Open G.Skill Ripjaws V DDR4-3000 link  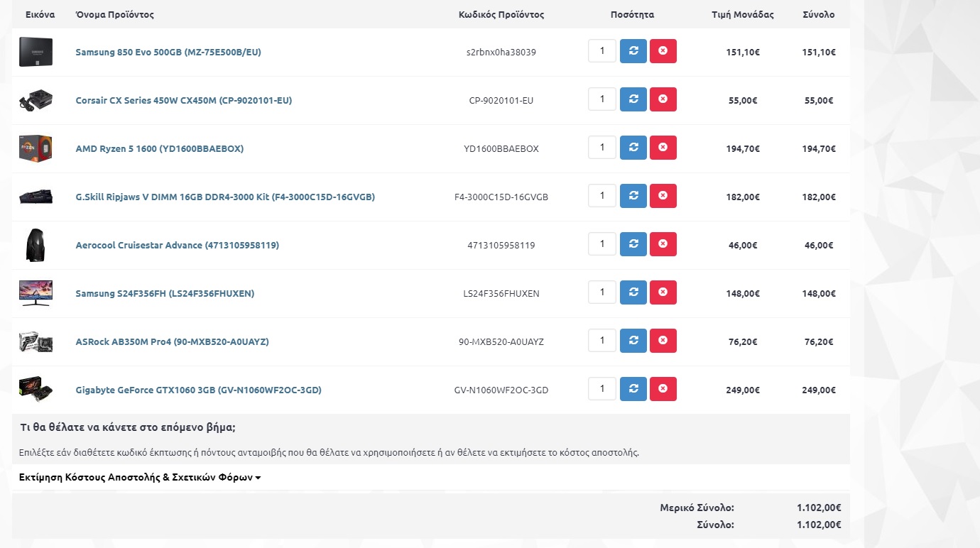coord(225,197)
